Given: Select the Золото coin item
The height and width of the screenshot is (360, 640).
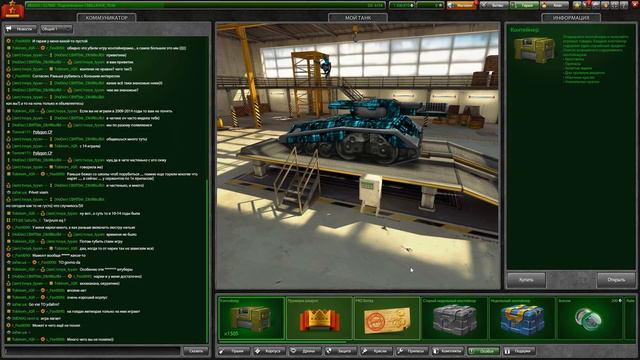Looking at the screenshot, I should coord(590,318).
